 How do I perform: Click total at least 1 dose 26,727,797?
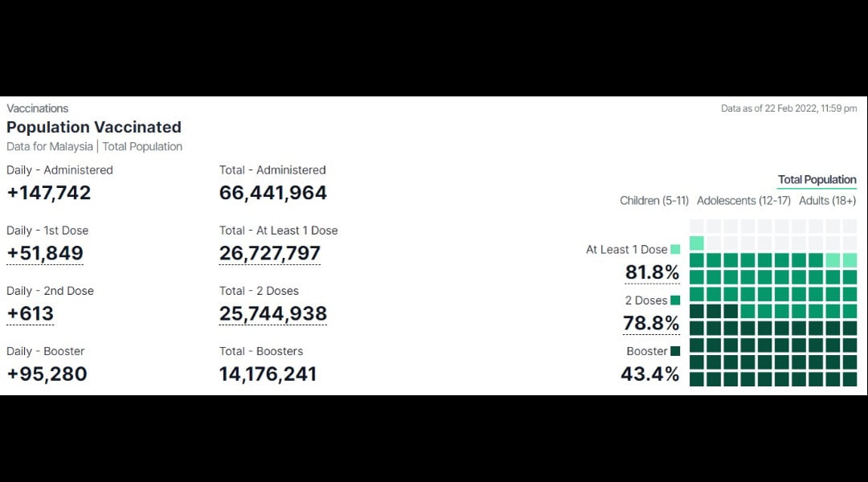pos(269,253)
